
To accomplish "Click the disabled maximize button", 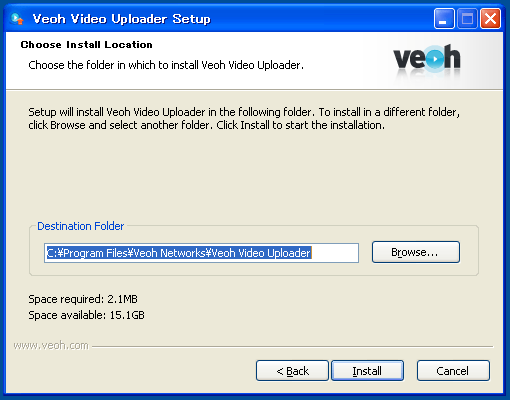I will 467,19.
